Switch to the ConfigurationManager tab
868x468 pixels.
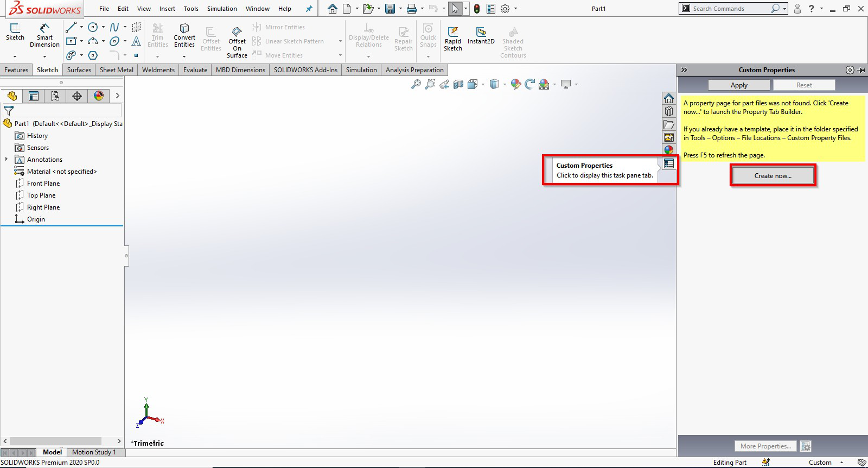pos(55,96)
